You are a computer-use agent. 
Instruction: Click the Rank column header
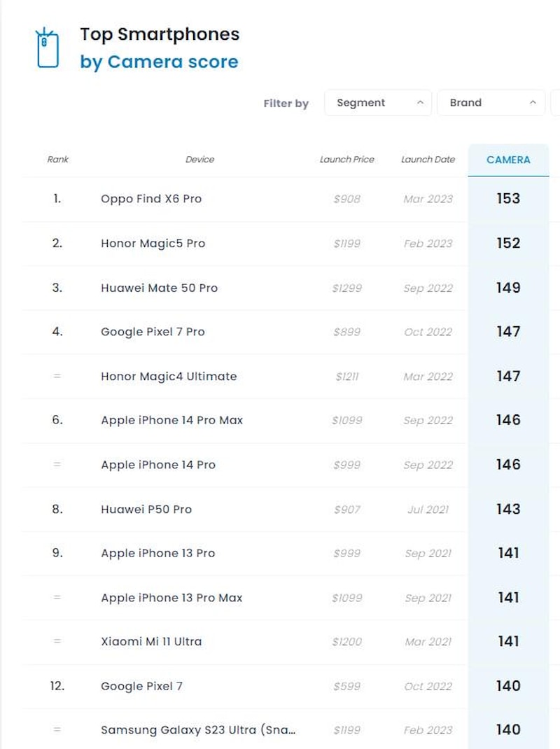[x=58, y=160]
